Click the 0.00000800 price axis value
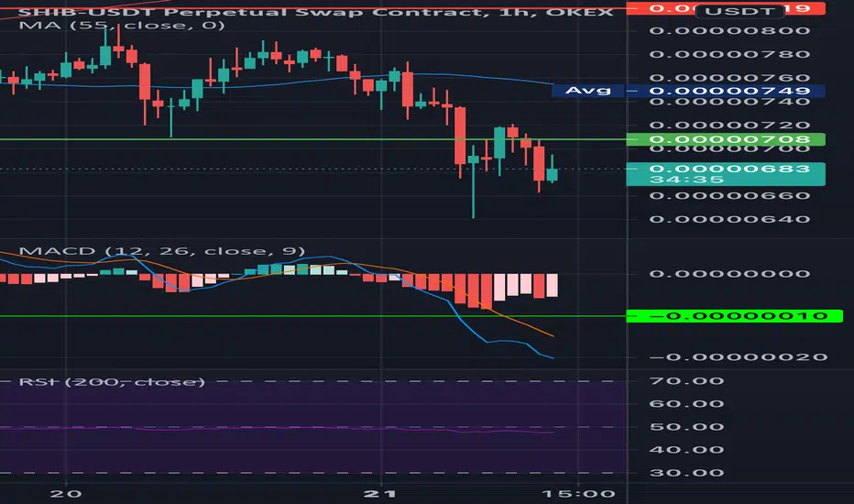 (x=729, y=30)
